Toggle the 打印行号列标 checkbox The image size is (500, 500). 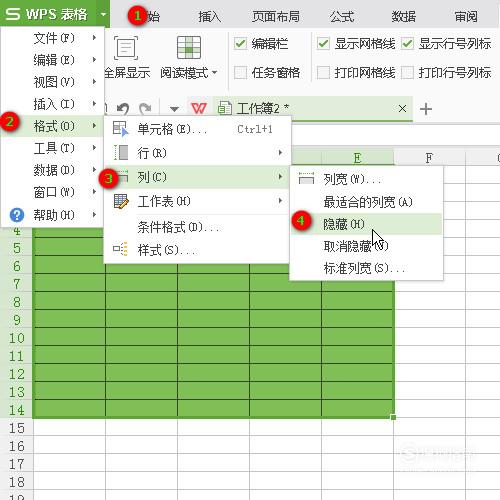(407, 72)
